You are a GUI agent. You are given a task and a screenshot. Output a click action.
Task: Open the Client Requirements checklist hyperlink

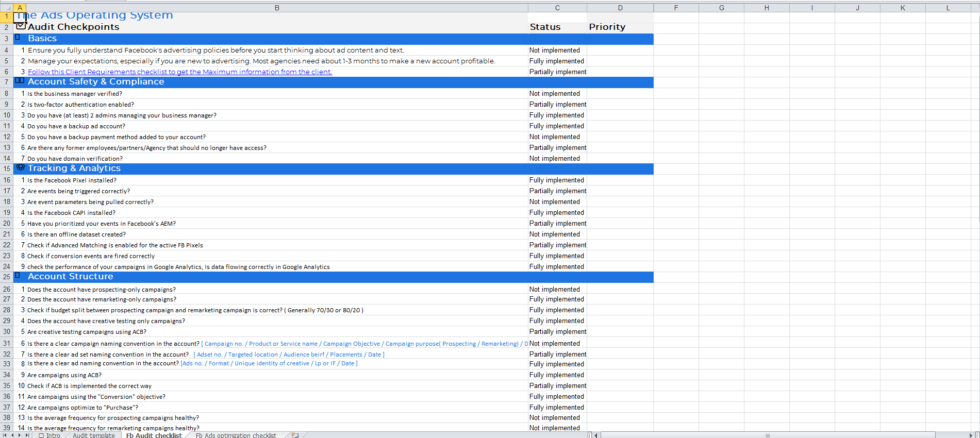point(180,72)
